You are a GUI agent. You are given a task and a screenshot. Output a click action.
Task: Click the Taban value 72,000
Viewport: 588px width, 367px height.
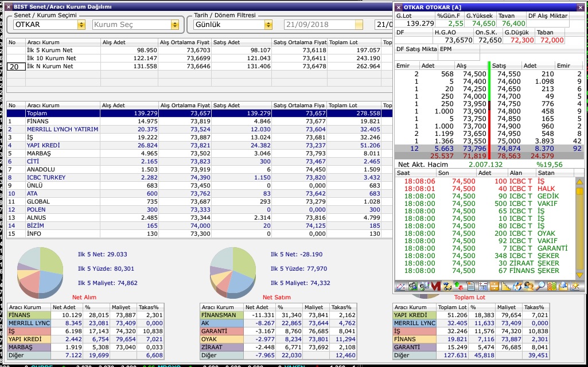(552, 40)
